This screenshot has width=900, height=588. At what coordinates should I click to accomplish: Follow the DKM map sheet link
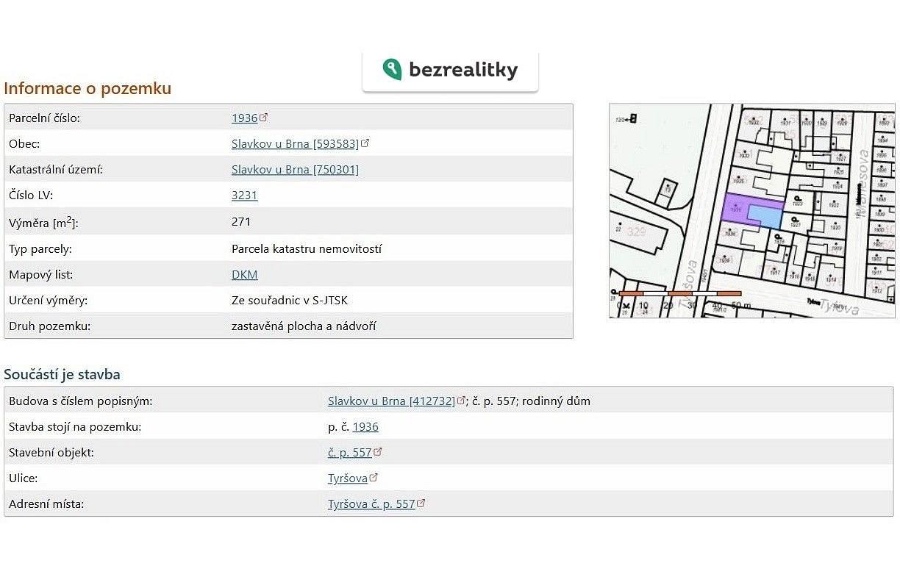point(245,275)
